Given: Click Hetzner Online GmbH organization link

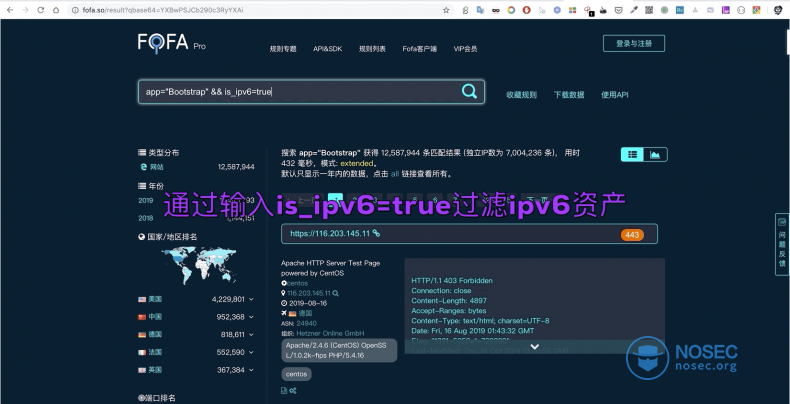Looking at the screenshot, I should tap(330, 333).
